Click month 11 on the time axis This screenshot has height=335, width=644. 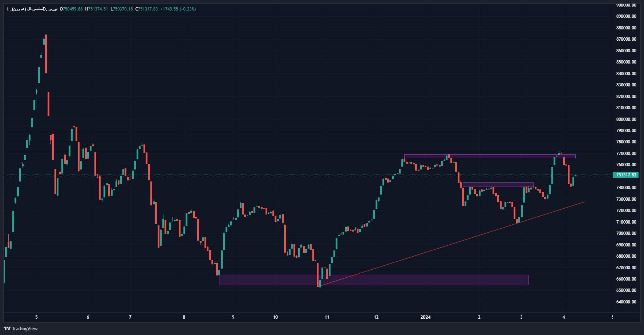pyautogui.click(x=327, y=317)
